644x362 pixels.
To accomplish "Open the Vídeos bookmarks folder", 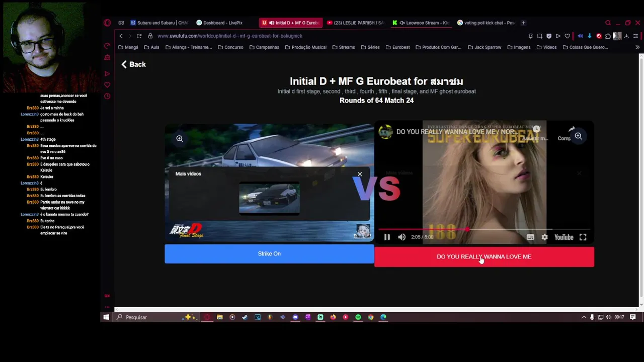I will pyautogui.click(x=546, y=47).
